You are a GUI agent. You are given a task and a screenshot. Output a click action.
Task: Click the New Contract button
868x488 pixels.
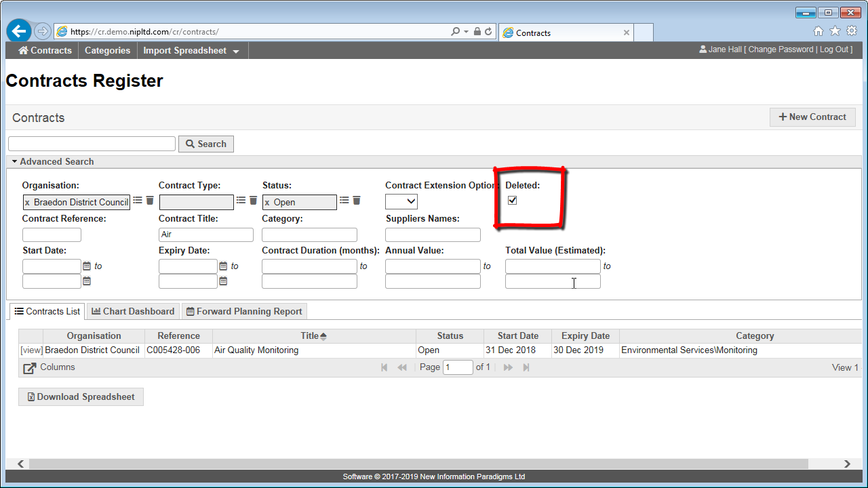tap(812, 117)
